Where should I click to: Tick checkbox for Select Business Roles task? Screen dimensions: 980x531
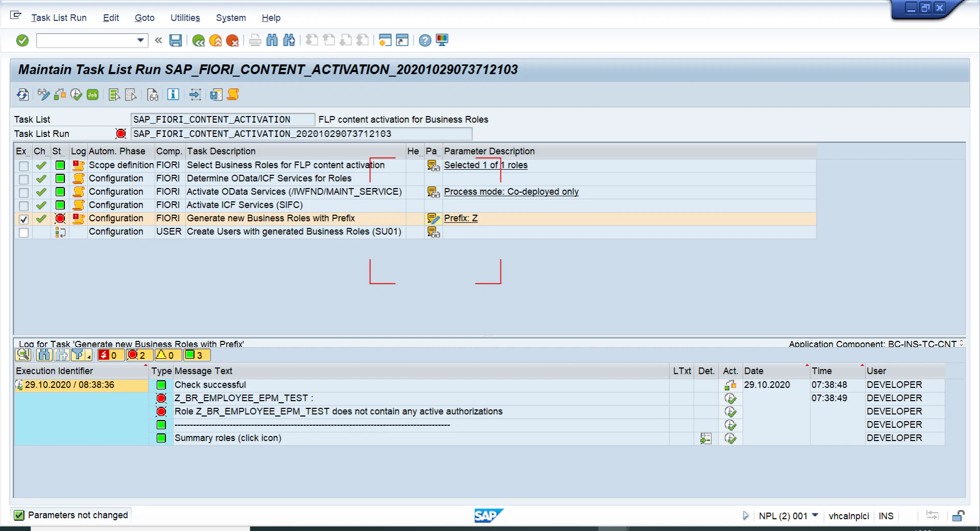point(23,166)
